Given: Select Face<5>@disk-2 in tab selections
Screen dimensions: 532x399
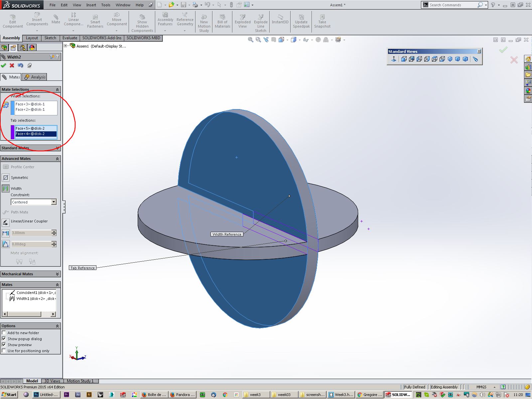Looking at the screenshot, I should click(x=36, y=128).
